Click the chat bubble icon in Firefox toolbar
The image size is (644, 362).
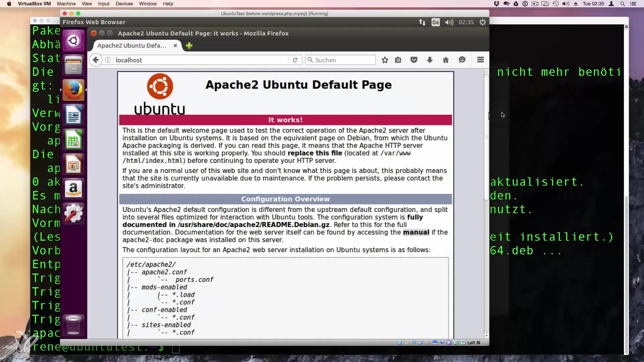[462, 60]
